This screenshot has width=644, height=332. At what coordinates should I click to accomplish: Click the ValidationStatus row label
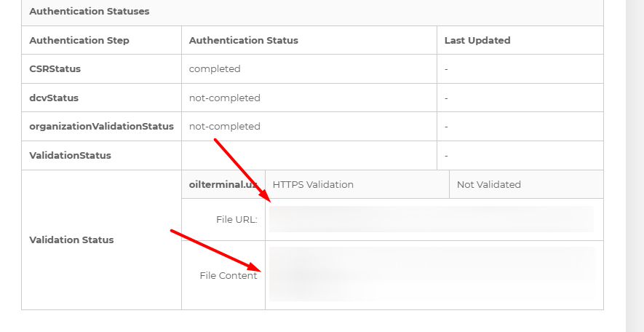tap(71, 155)
